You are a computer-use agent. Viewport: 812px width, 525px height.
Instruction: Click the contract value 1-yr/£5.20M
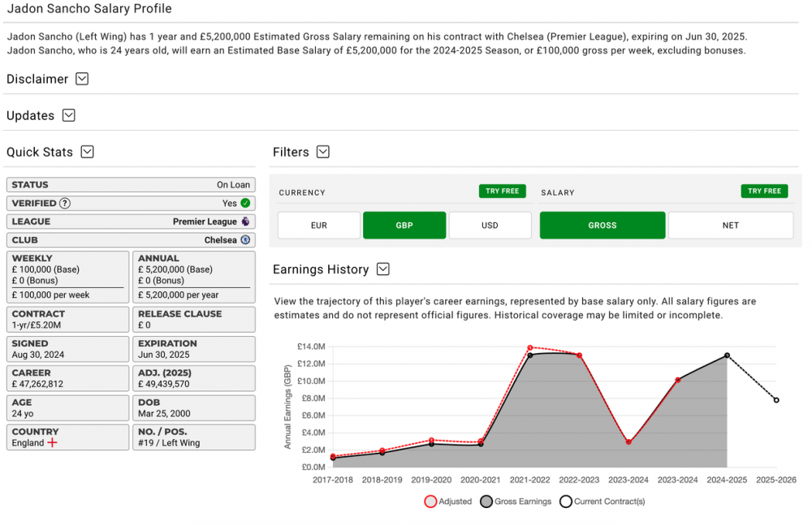[x=37, y=325]
